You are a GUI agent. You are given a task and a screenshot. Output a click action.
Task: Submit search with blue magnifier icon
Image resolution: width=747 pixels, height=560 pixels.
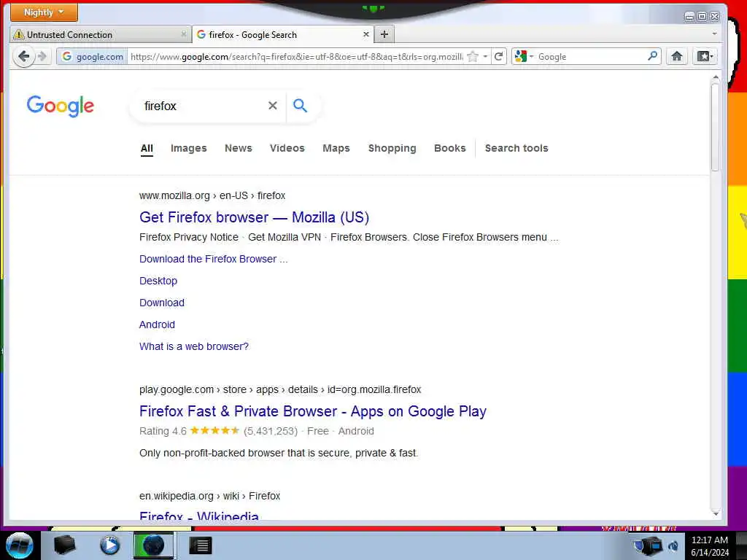(x=300, y=105)
